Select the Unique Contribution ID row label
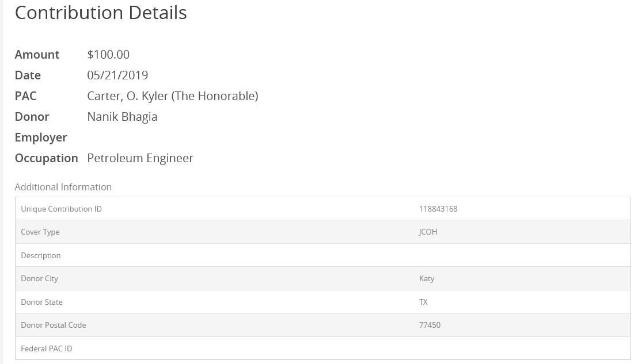This screenshot has height=364, width=638. [62, 209]
